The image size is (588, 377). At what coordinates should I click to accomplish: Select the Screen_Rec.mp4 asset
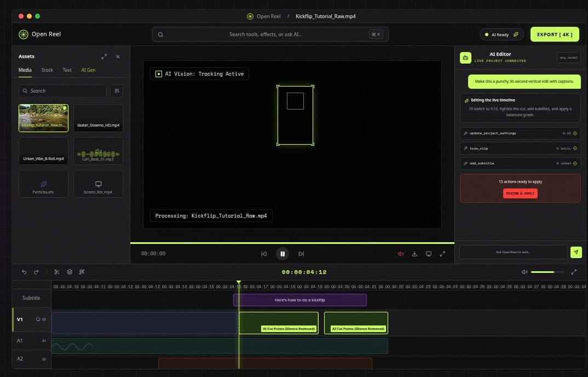click(x=98, y=184)
